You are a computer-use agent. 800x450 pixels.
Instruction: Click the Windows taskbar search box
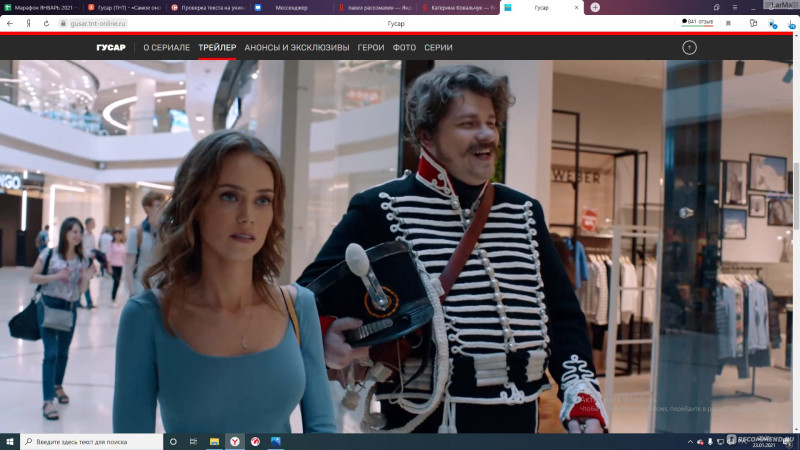pyautogui.click(x=90, y=441)
